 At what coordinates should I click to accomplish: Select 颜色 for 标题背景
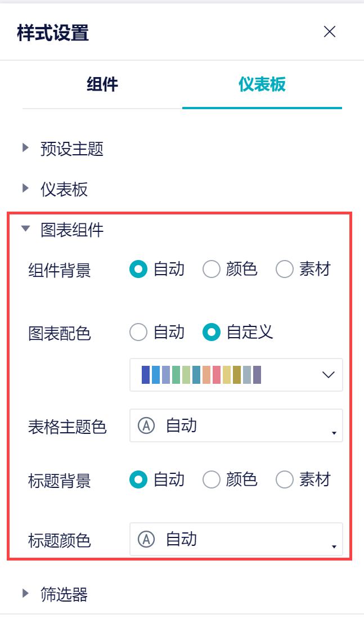212,480
